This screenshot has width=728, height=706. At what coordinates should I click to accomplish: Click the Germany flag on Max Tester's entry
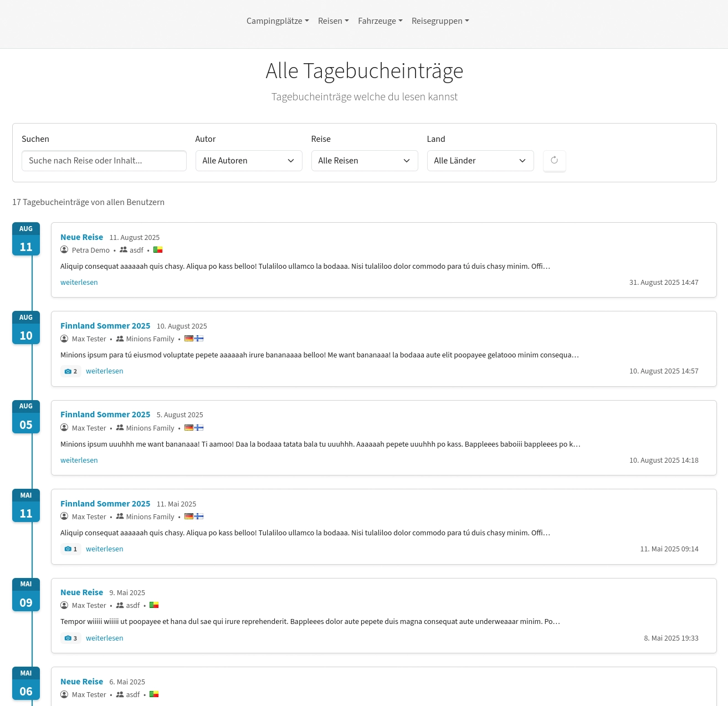click(188, 339)
